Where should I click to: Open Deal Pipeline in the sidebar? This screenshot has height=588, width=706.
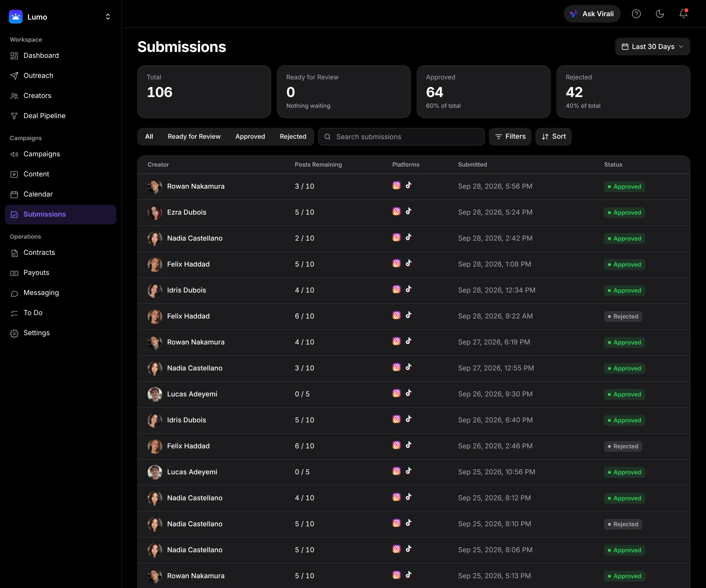61,116
